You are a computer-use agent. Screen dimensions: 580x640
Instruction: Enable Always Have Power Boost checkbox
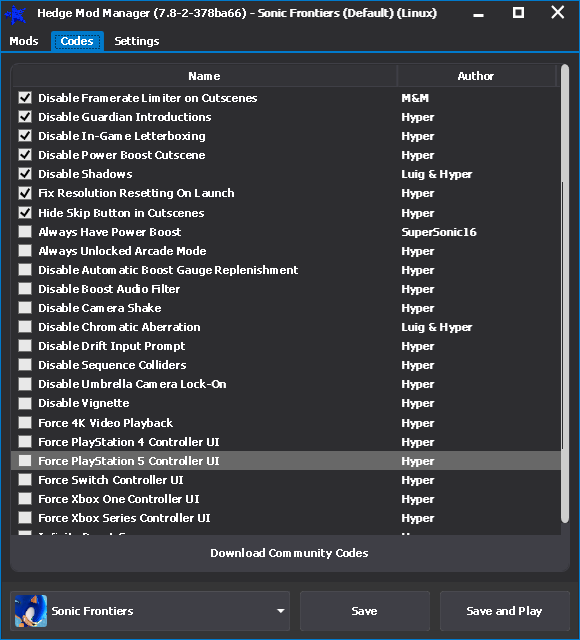tap(25, 231)
